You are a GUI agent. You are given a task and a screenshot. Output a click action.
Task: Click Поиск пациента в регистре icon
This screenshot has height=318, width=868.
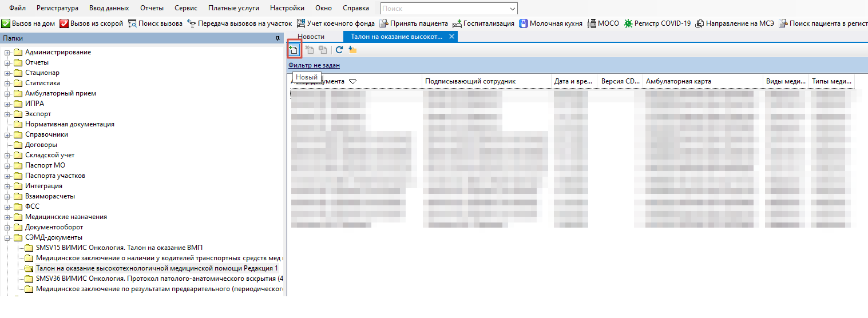(783, 23)
